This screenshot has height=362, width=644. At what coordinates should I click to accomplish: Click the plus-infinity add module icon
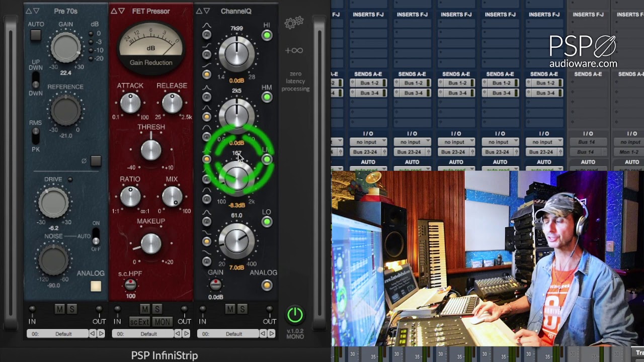tap(294, 50)
